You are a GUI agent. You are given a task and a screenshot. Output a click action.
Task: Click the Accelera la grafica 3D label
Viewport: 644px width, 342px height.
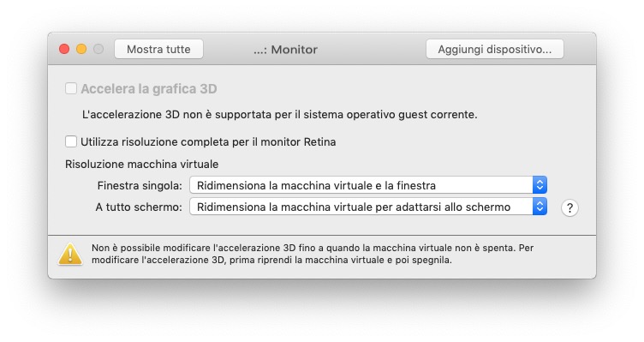149,89
